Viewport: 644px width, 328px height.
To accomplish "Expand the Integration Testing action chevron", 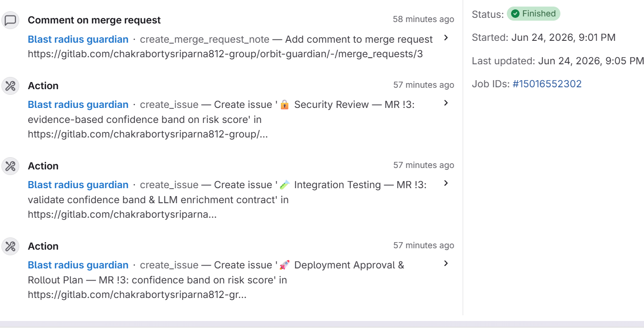I will [x=446, y=183].
